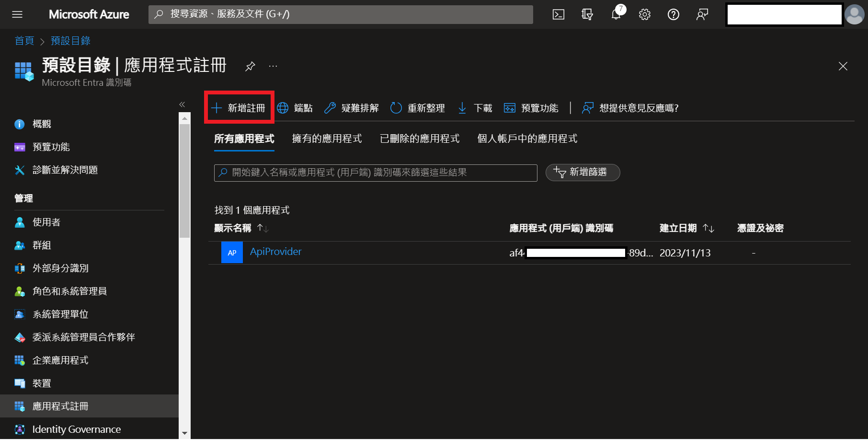Switch to 個人帳戶中的應用程式 tab
The width and height of the screenshot is (868, 440).
[x=527, y=139]
